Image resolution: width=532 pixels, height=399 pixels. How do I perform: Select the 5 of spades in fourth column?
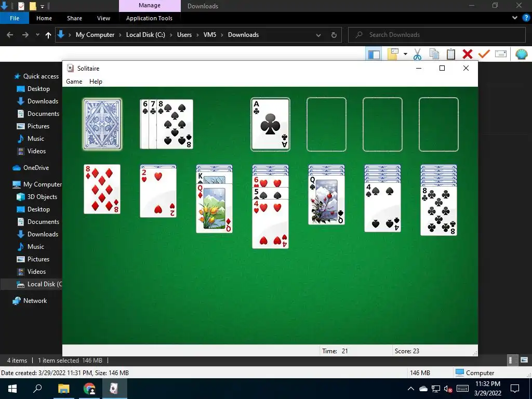[x=270, y=193]
